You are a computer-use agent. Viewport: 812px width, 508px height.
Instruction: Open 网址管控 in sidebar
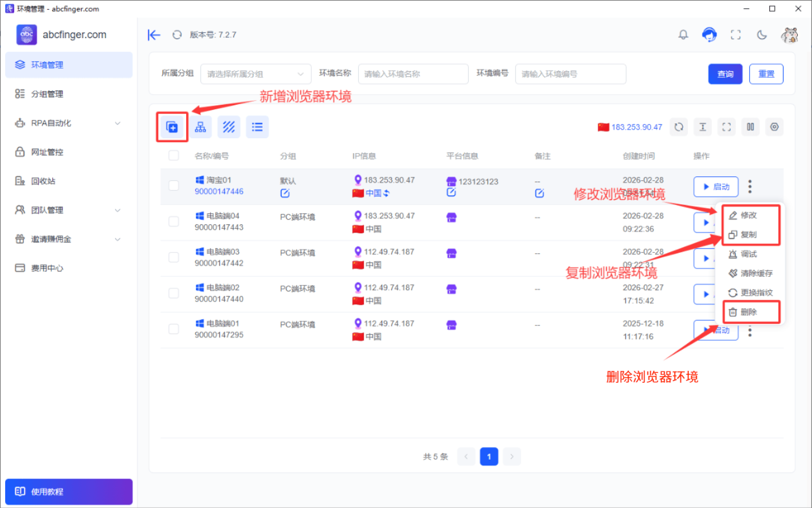click(69, 152)
